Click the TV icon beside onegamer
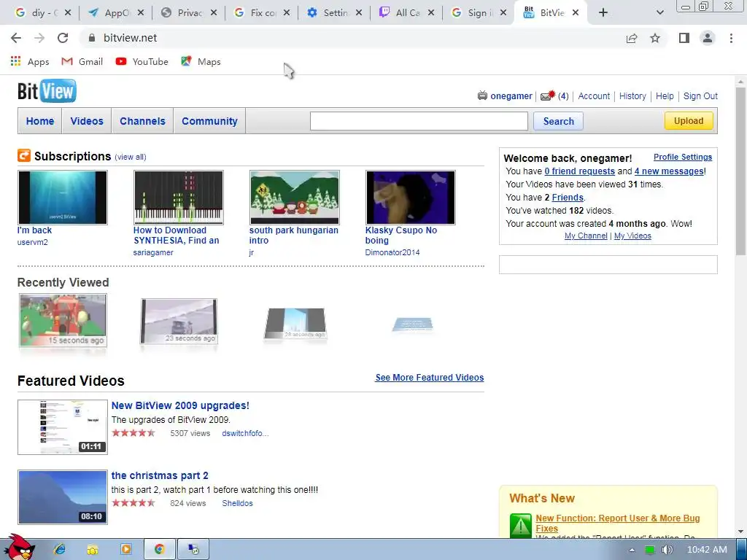The image size is (747, 560). tap(483, 96)
